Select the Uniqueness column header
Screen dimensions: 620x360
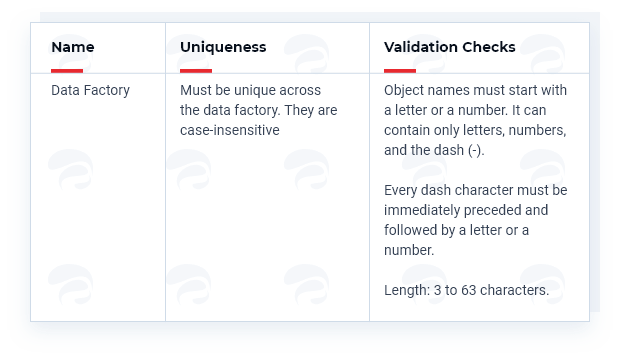[223, 47]
